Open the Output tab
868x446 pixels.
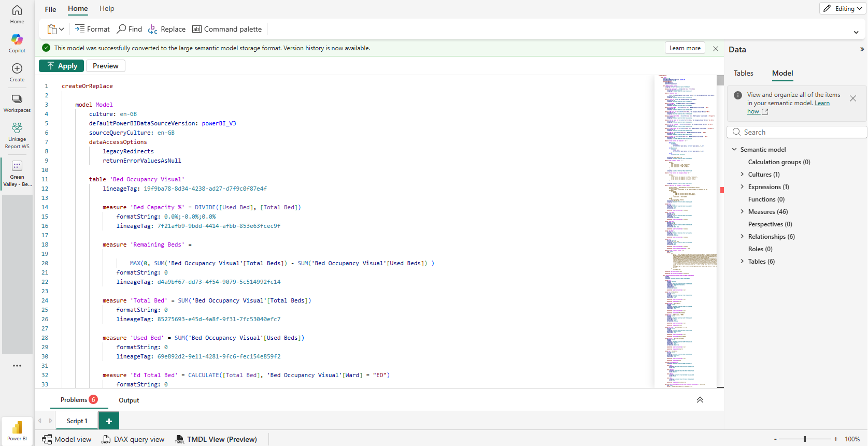coord(129,400)
